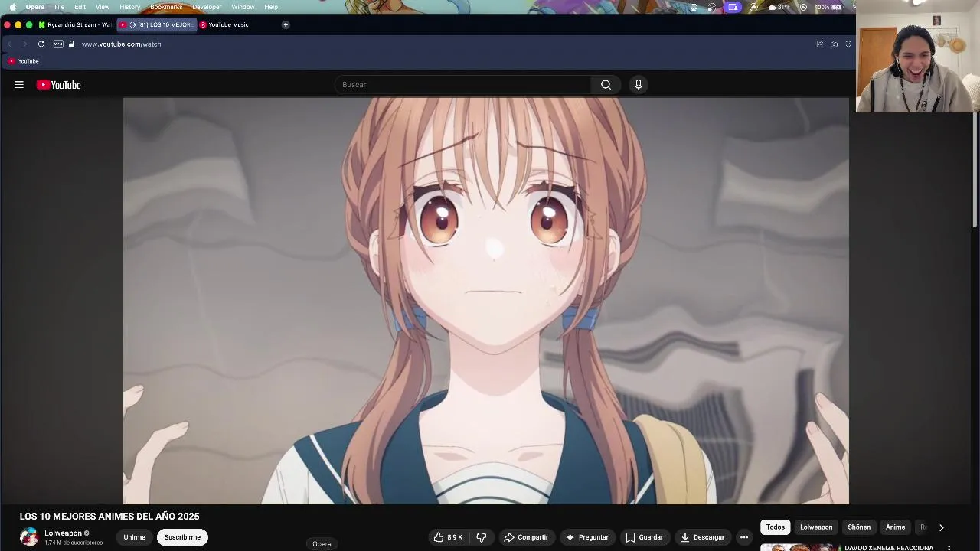980x551 pixels.
Task: Click the 1,71 M de suscriptores text
Action: coord(73,543)
